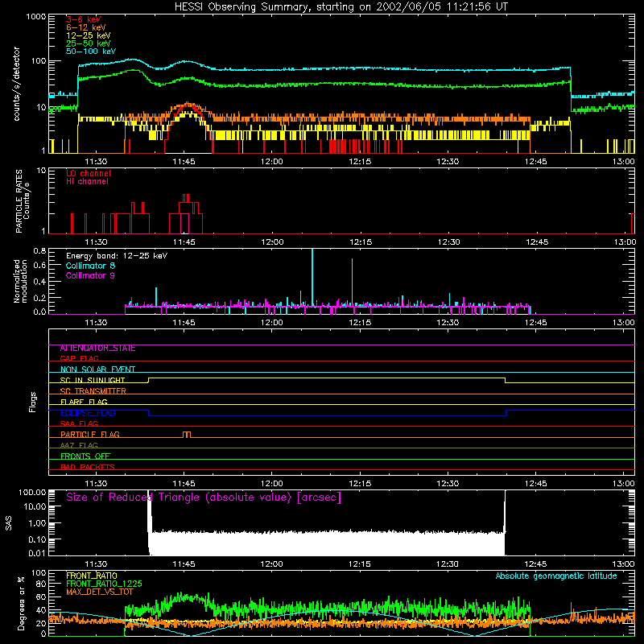Select the FRONTS_OFF flag label
644x644 pixels.
(85, 456)
